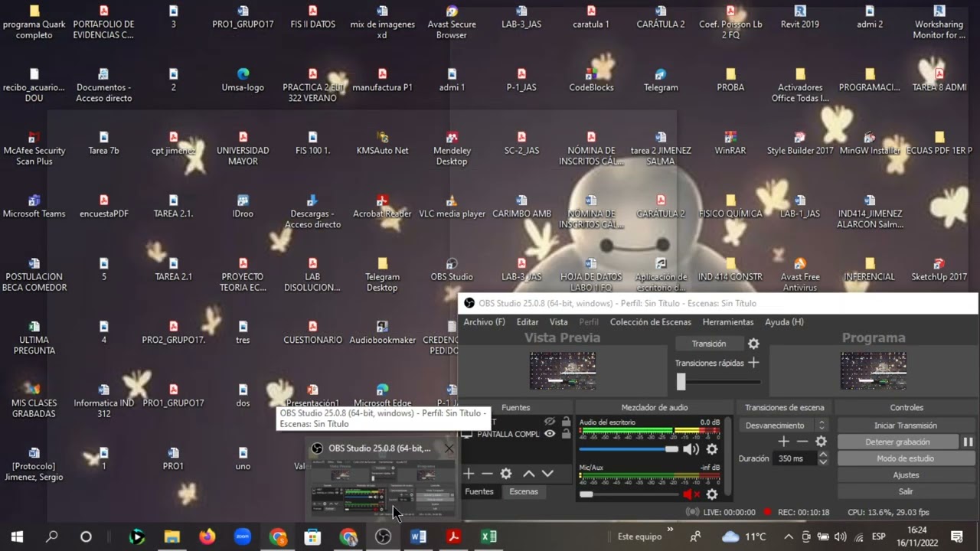The width and height of the screenshot is (980, 551).
Task: Unmute the Mic/Aux channel
Action: [x=691, y=494]
